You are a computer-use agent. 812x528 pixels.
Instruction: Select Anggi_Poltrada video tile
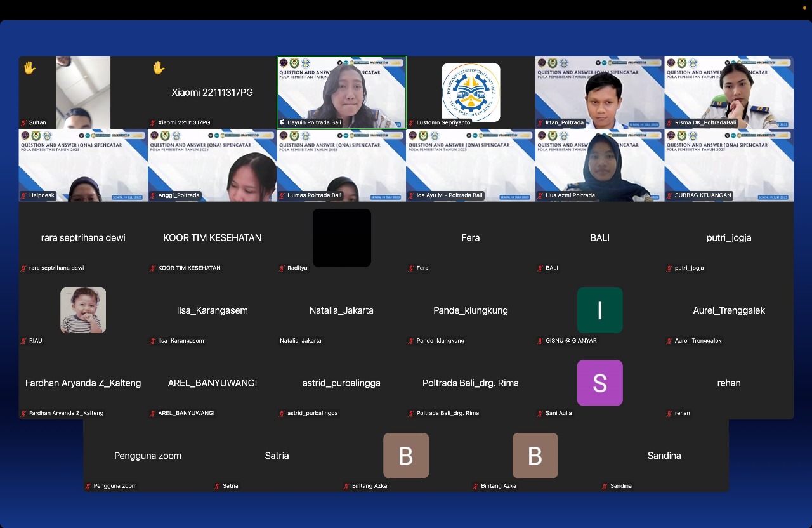click(213, 165)
